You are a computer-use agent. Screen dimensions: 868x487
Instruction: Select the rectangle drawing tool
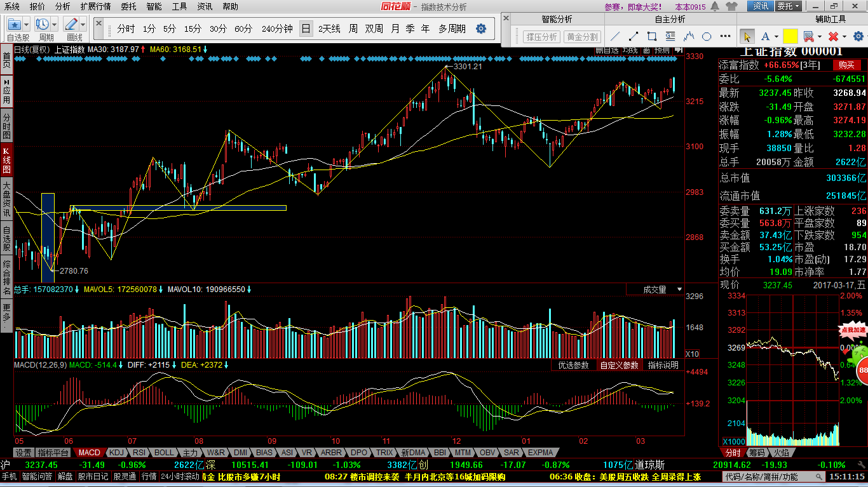click(653, 36)
